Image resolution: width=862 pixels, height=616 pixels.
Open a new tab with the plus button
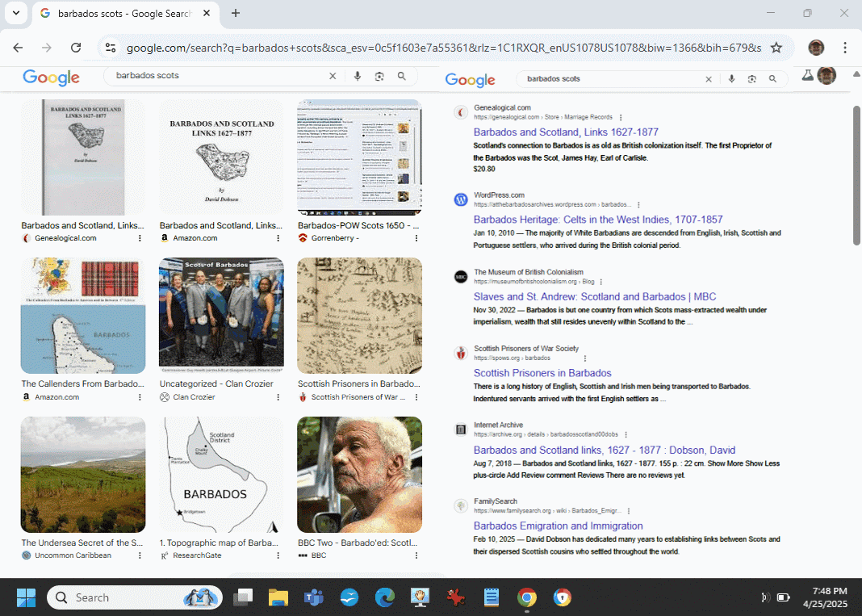pos(236,13)
